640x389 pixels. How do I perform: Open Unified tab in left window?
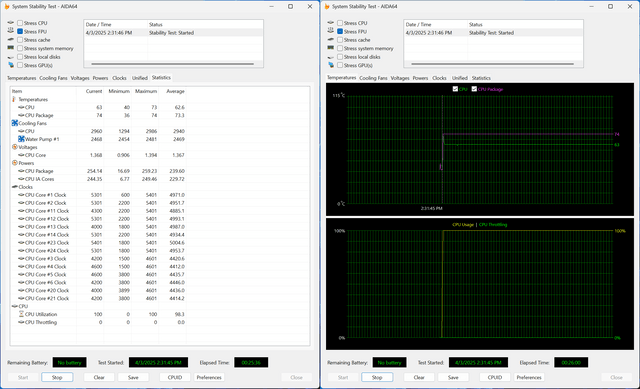(140, 78)
